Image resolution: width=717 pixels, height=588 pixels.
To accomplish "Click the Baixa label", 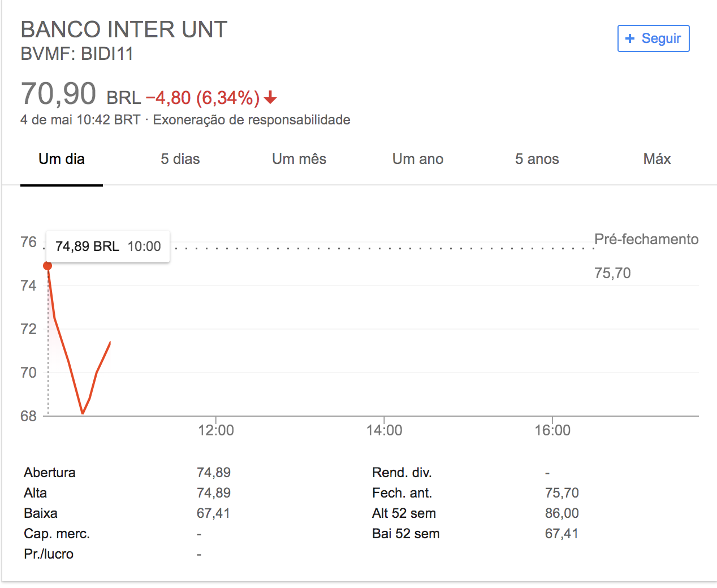I will [41, 513].
